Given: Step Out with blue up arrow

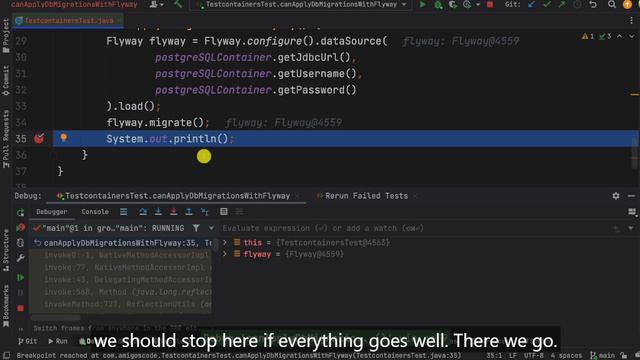Looking at the screenshot, I should tap(189, 211).
